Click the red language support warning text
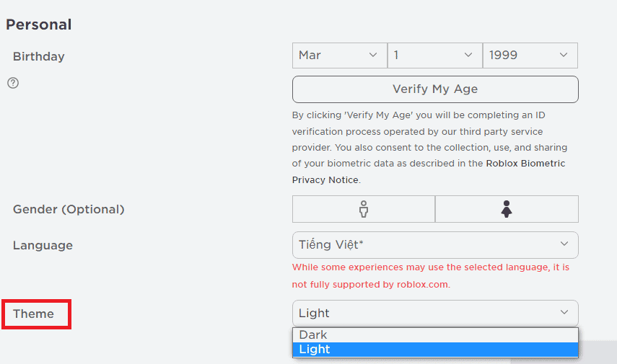The height and width of the screenshot is (364, 617). pyautogui.click(x=431, y=275)
